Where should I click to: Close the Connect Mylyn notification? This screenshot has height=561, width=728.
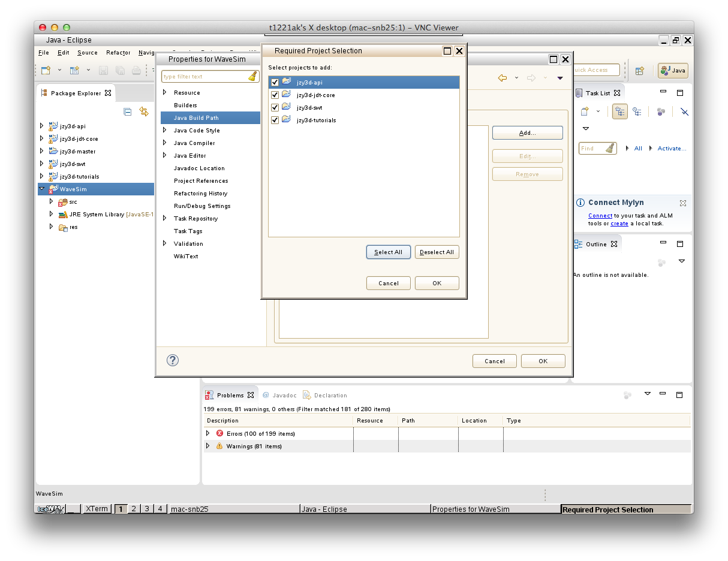click(682, 203)
